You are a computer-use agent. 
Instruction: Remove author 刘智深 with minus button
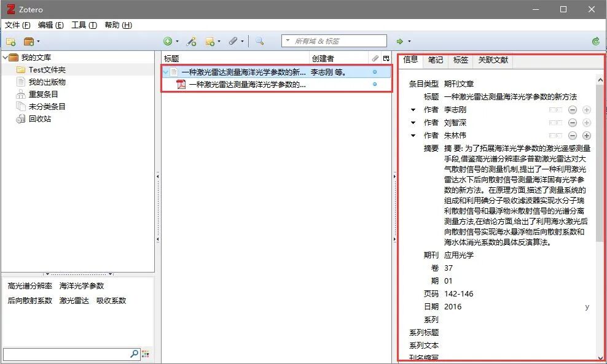click(x=573, y=123)
